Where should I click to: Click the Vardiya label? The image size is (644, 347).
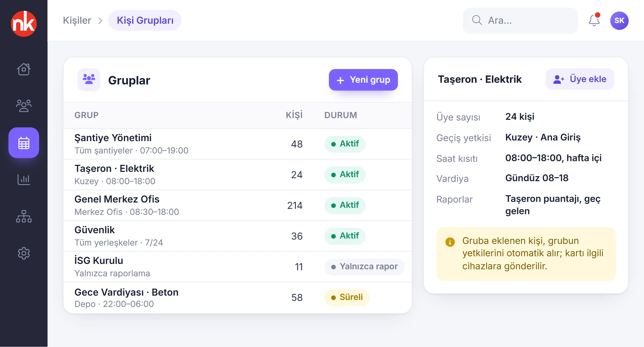pos(452,179)
